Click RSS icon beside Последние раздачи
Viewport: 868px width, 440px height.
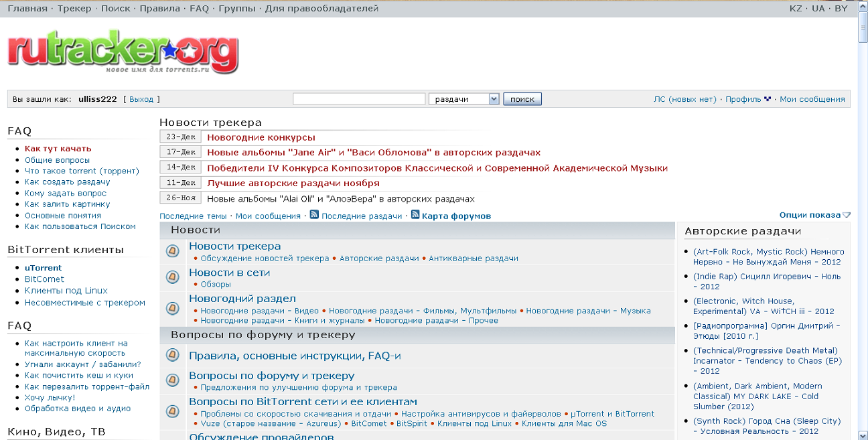(x=313, y=215)
